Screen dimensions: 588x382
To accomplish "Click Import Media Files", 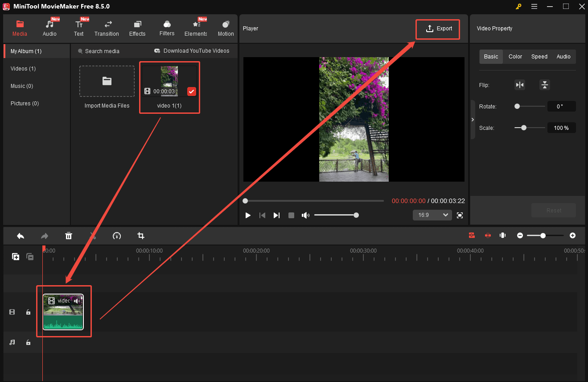I will (107, 81).
